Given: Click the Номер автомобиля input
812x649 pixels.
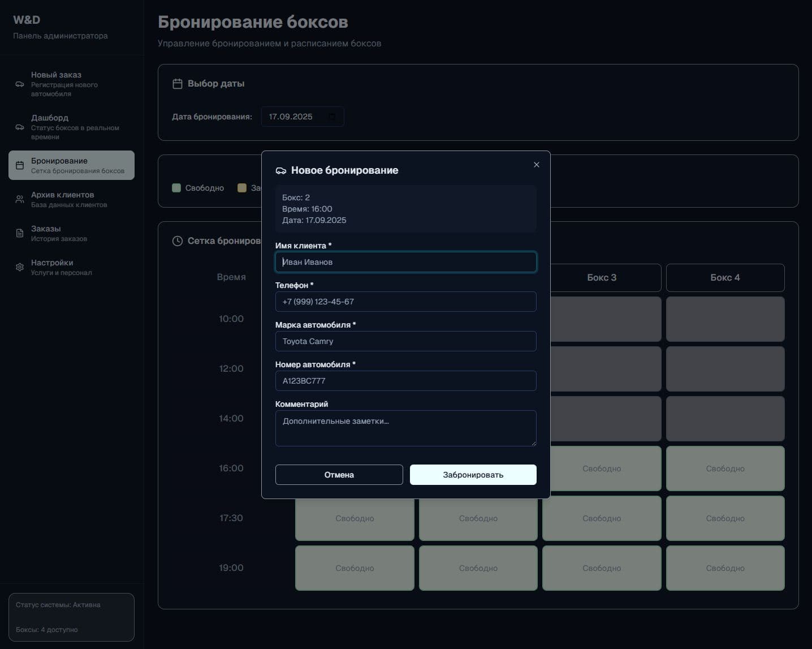Looking at the screenshot, I should 405,381.
